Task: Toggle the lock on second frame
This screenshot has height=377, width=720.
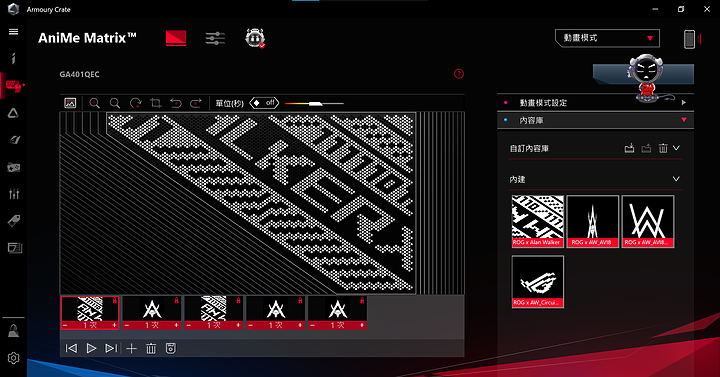Action: 177,300
